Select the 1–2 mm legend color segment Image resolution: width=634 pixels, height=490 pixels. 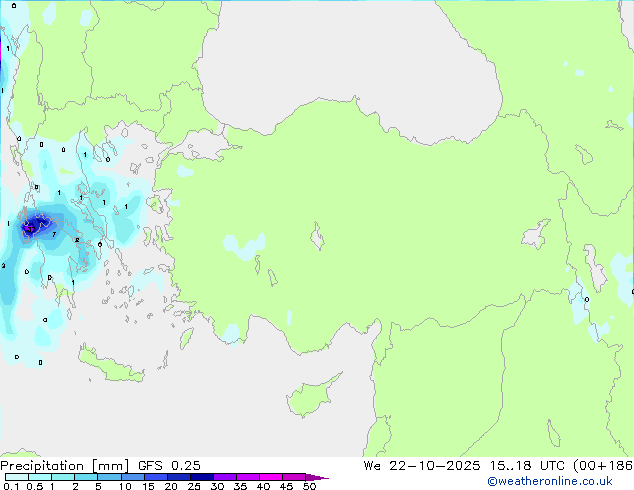point(63,477)
